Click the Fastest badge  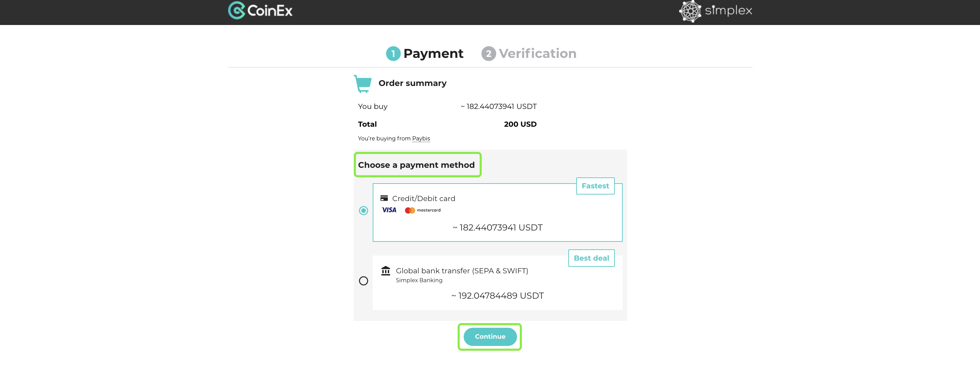pos(595,186)
